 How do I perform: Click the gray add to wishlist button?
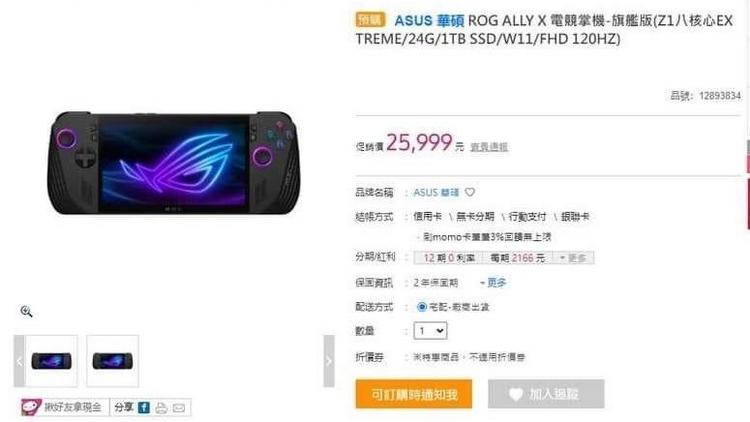(x=546, y=394)
